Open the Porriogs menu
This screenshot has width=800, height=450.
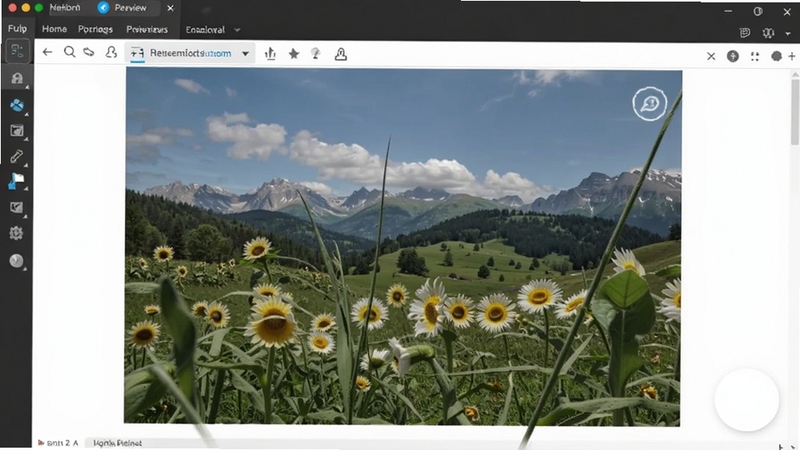[x=95, y=30]
